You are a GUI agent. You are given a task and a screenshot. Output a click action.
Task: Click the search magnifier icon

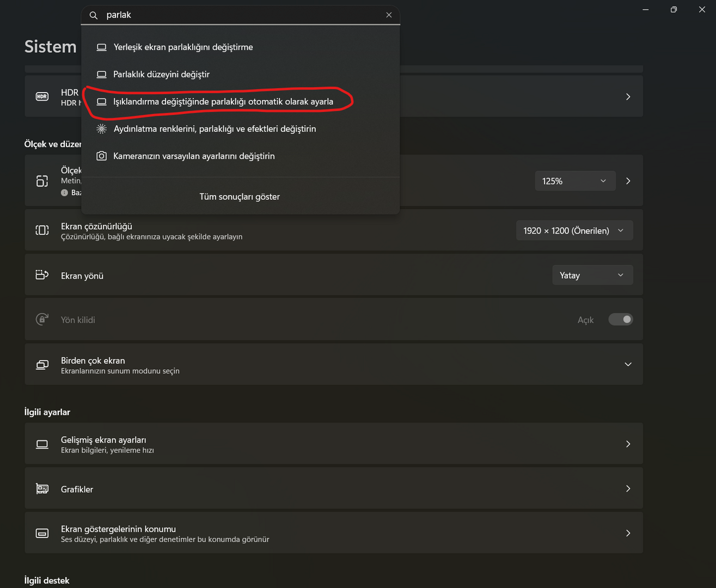tap(94, 15)
